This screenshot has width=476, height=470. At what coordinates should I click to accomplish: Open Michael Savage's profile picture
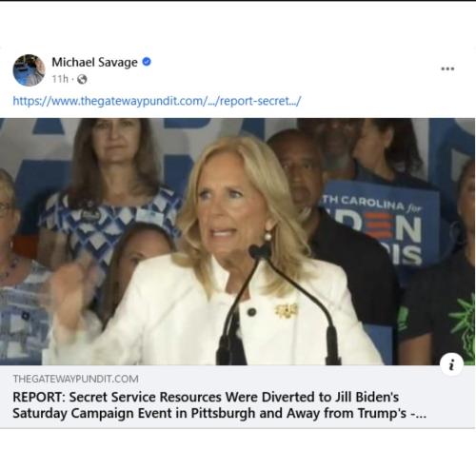[x=29, y=70]
